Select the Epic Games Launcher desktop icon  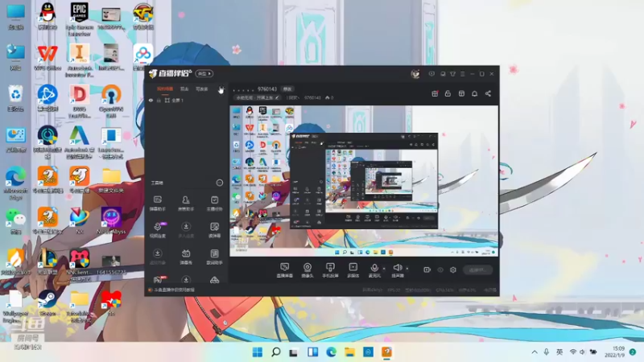(x=79, y=19)
